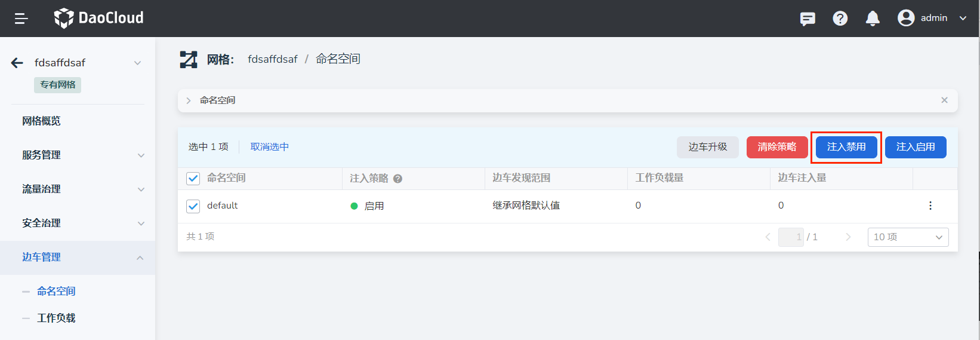Image resolution: width=980 pixels, height=340 pixels.
Task: Expand the namespace description panel
Action: point(189,100)
